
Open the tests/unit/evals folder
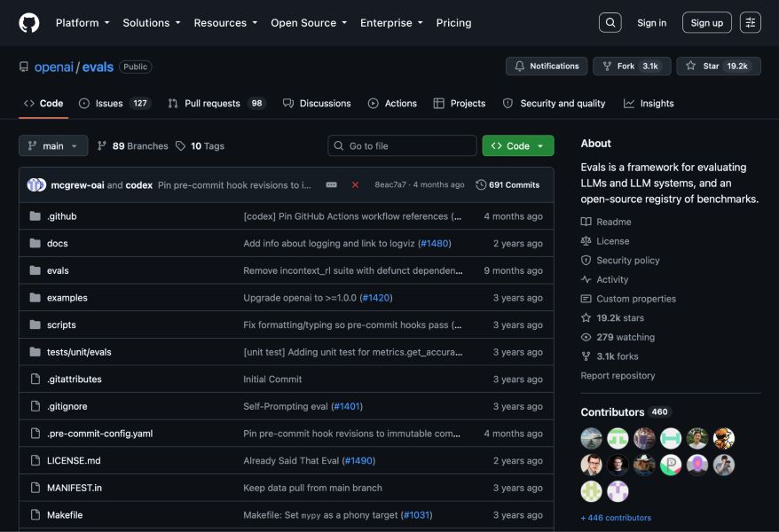pyautogui.click(x=79, y=352)
